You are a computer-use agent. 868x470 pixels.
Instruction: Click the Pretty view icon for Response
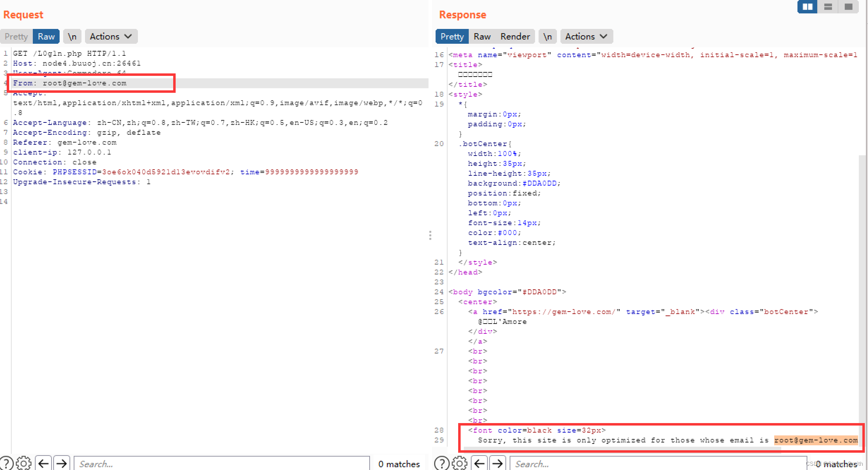pos(453,36)
